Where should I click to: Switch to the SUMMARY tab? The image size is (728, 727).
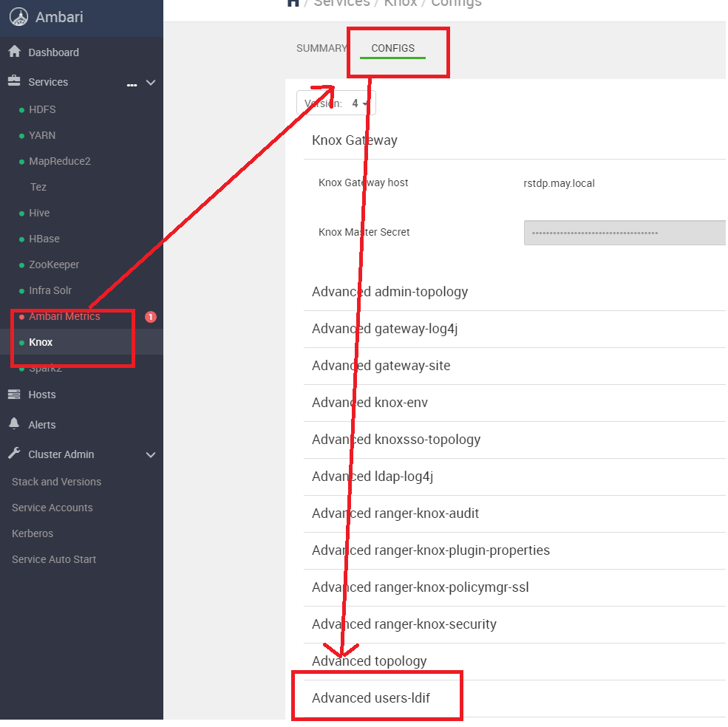click(x=322, y=48)
